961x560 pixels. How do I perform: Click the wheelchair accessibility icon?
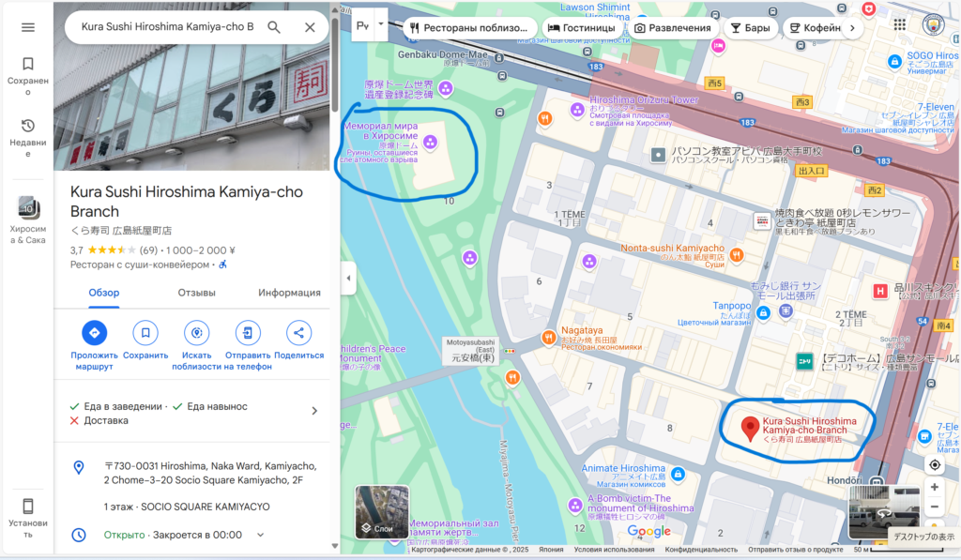tap(223, 265)
